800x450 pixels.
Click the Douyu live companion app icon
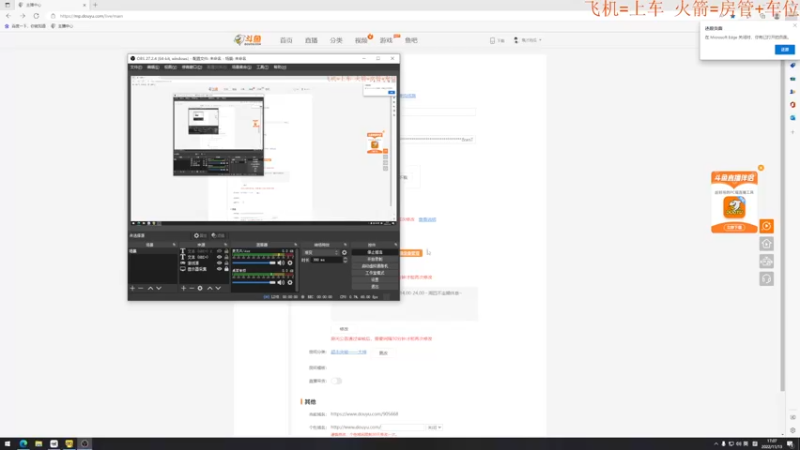734,207
